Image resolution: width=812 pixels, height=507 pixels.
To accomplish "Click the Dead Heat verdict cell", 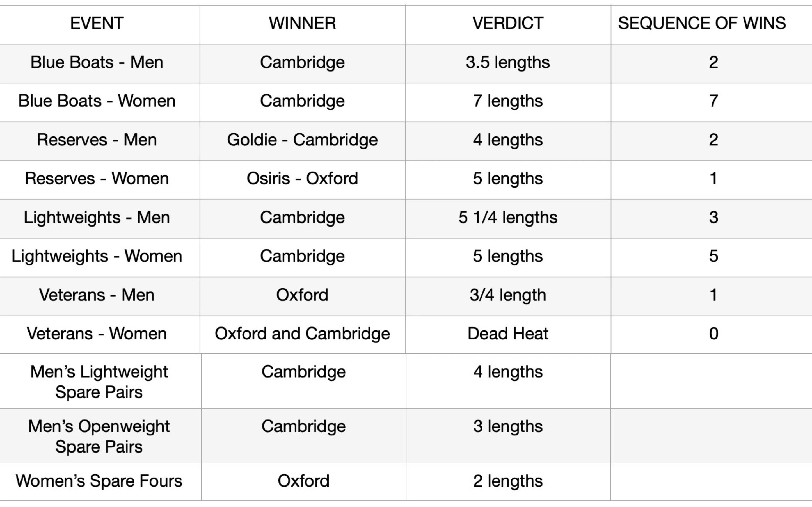I will pyautogui.click(x=507, y=334).
